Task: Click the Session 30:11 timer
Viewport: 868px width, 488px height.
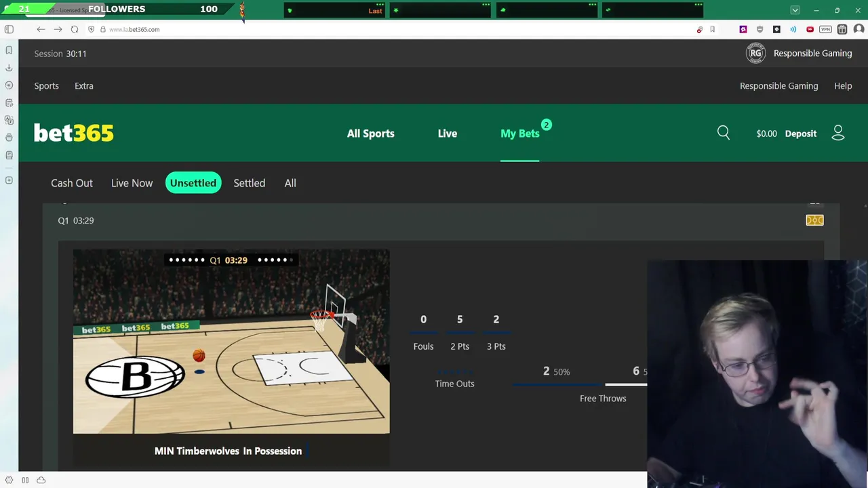Action: coord(60,54)
